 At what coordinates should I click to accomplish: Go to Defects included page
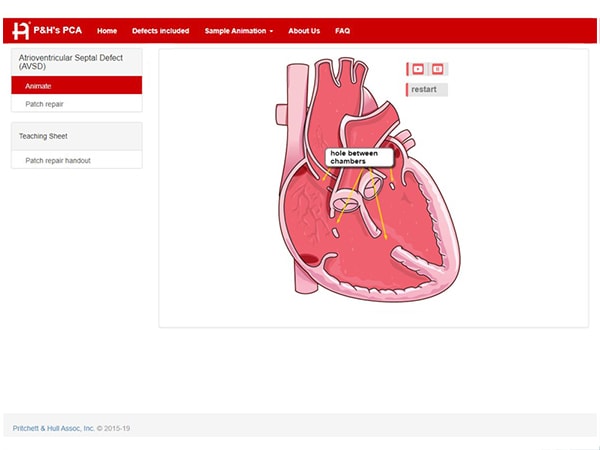pos(160,31)
